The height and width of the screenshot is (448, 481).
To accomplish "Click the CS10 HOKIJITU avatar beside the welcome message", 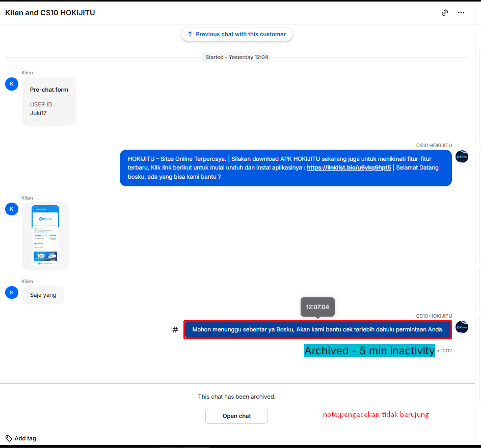I will click(x=461, y=157).
